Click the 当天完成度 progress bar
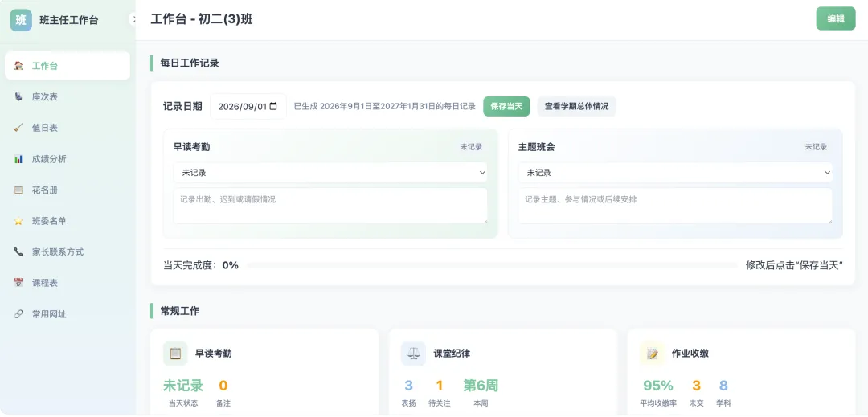The width and height of the screenshot is (868, 417). click(x=492, y=265)
